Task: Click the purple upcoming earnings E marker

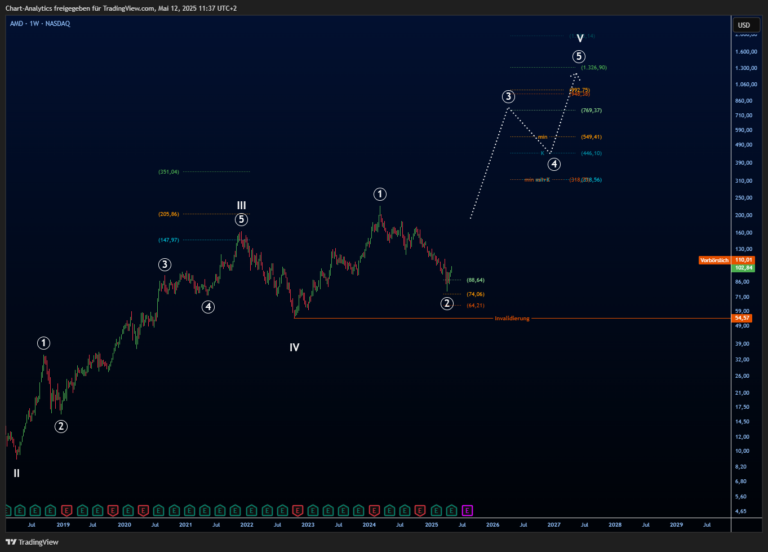Action: pos(467,511)
